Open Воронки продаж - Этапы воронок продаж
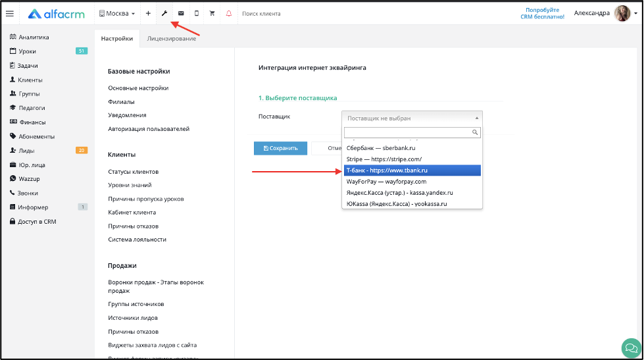 tap(156, 286)
